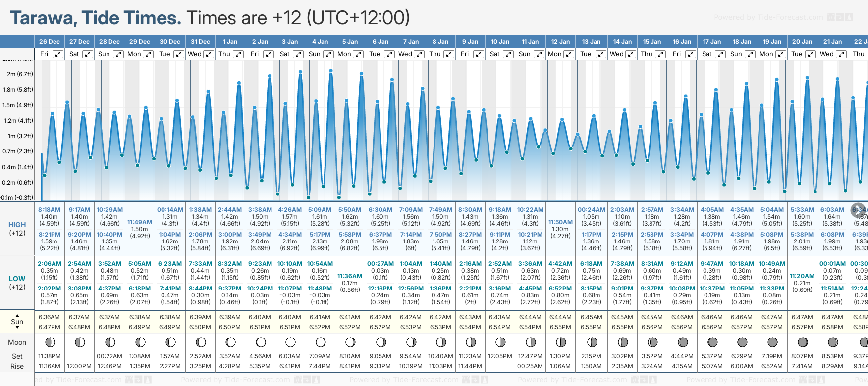Screen dimensions: 868x386
Task: Click expand icon next to Wed 31 Dec
Action: 209,54
